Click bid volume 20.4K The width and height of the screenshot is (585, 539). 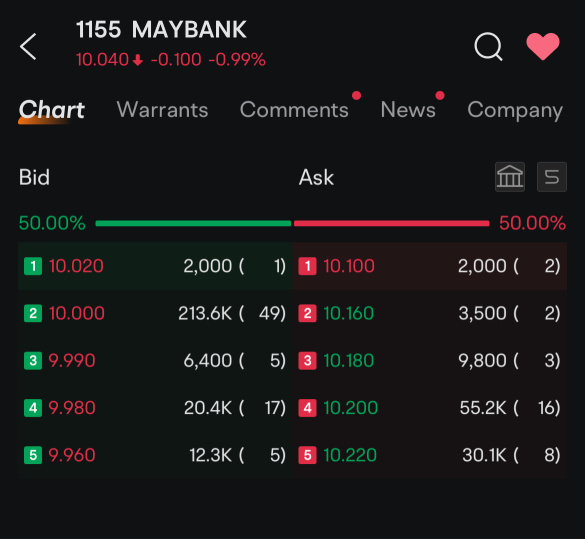click(208, 408)
